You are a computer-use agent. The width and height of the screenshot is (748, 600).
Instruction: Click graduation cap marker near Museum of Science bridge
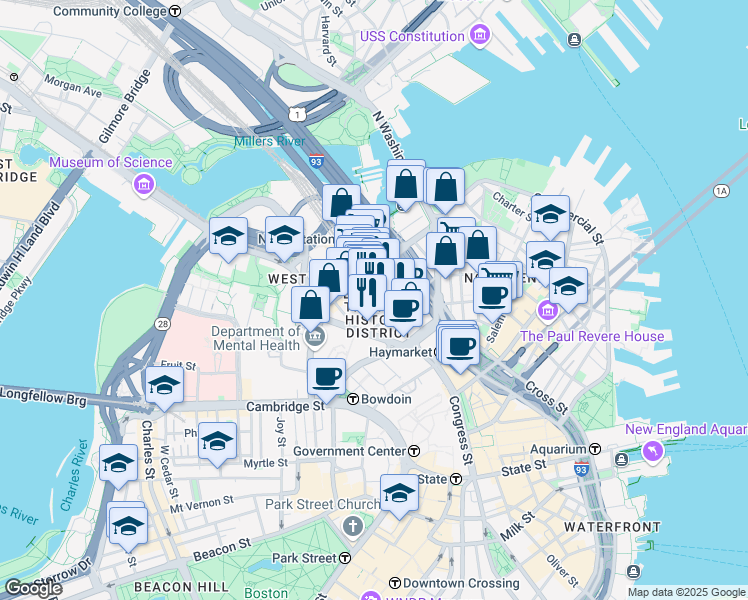228,239
